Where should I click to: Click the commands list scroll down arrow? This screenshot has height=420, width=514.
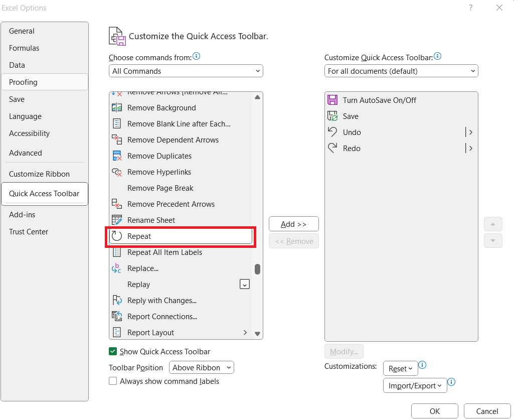pyautogui.click(x=257, y=334)
